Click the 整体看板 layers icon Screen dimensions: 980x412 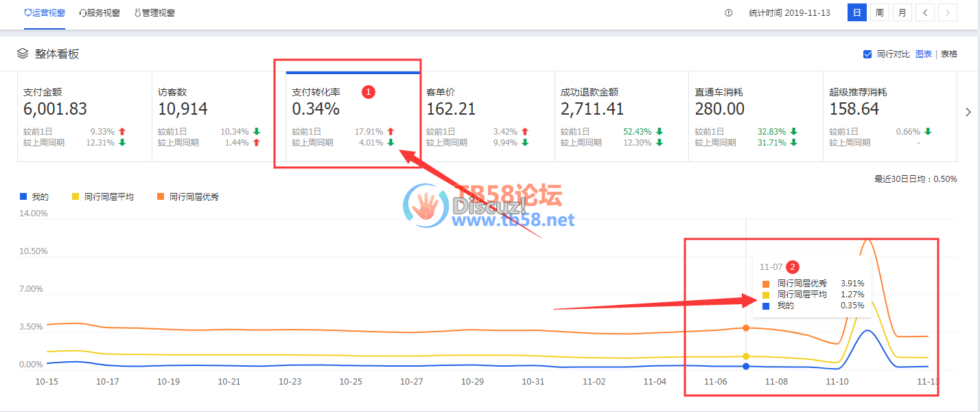(x=23, y=54)
